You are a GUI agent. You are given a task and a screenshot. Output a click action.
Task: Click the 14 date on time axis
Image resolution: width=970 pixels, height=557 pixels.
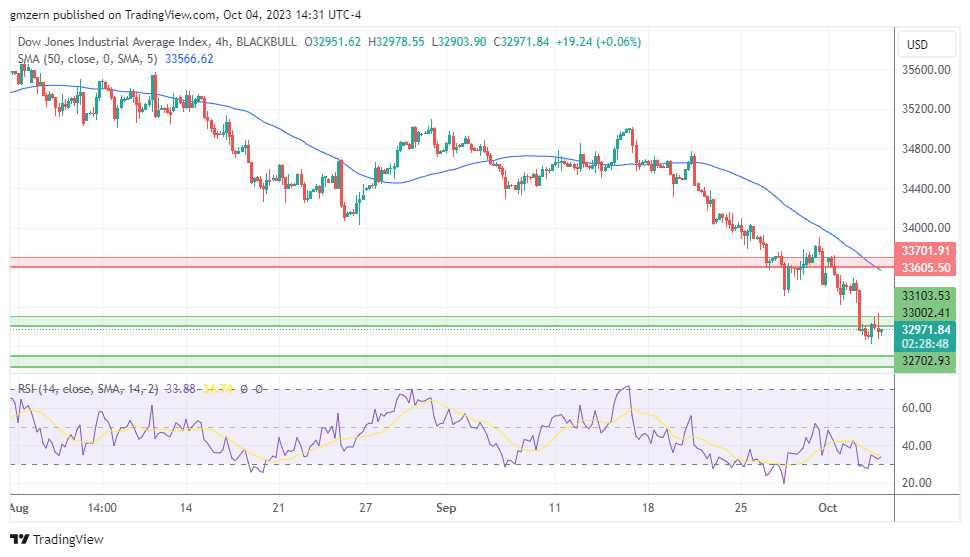click(186, 508)
